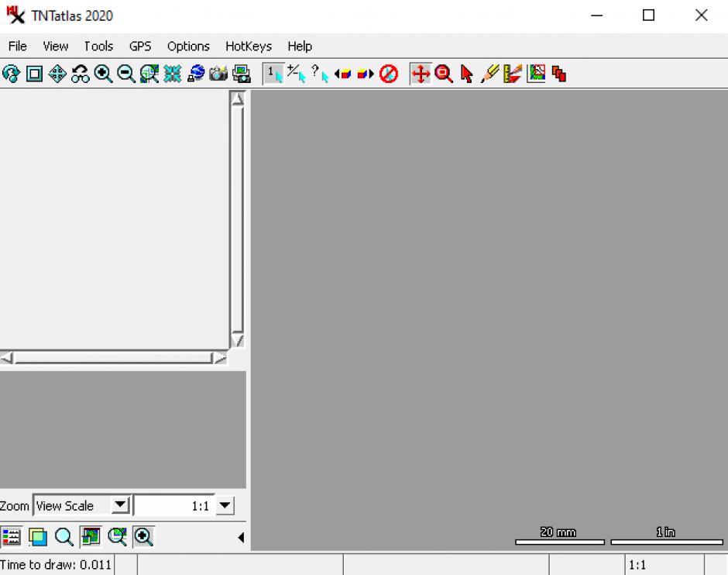The width and height of the screenshot is (728, 575).
Task: Click the globe geolocate icon
Action: click(x=196, y=74)
